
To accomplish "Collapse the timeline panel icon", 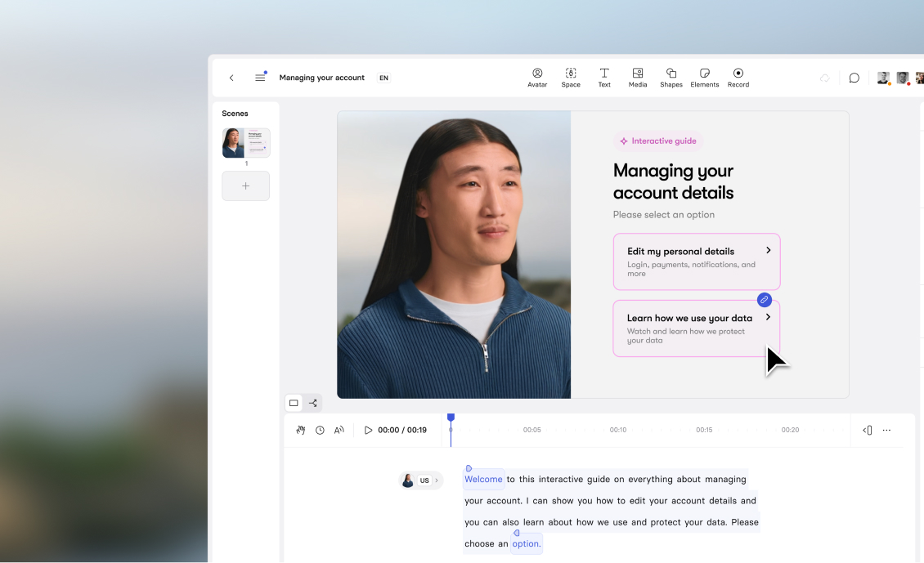I will click(x=868, y=431).
